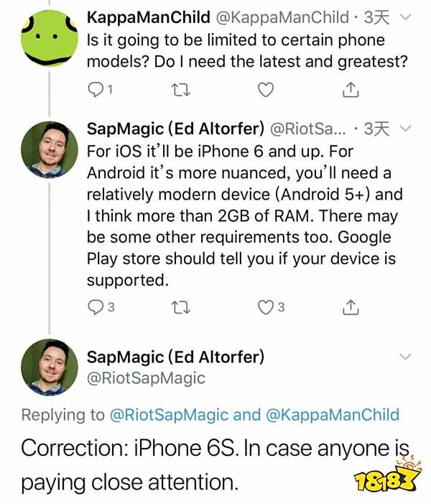Viewport: 431px width, 504px height.
Task: Click @RiotSapMagic mention in Replying to line
Action: 169,415
